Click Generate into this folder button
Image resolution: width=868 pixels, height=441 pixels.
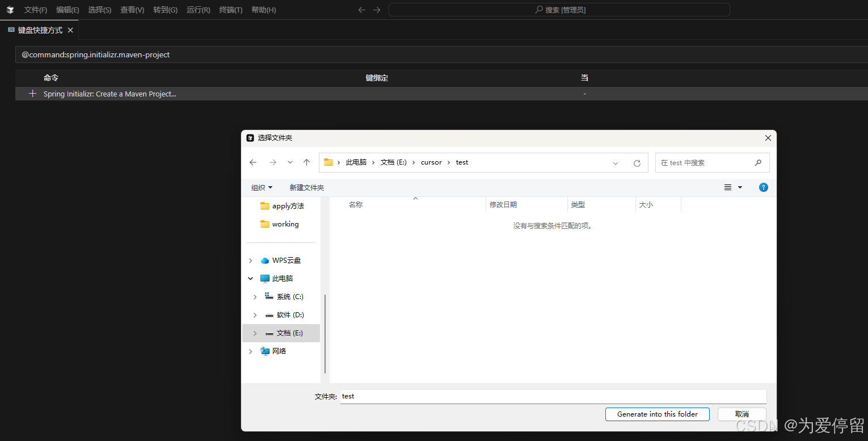pos(658,414)
